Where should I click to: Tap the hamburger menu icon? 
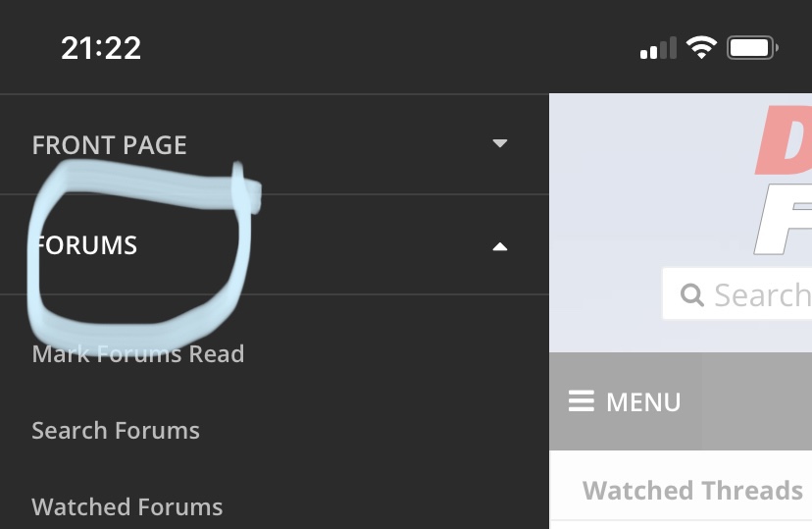point(582,401)
